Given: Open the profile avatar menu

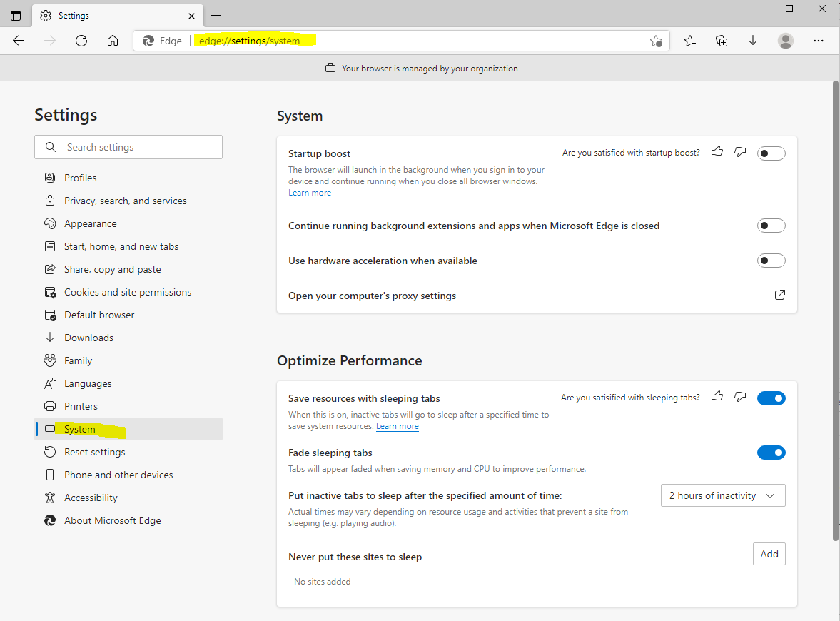Looking at the screenshot, I should [785, 41].
